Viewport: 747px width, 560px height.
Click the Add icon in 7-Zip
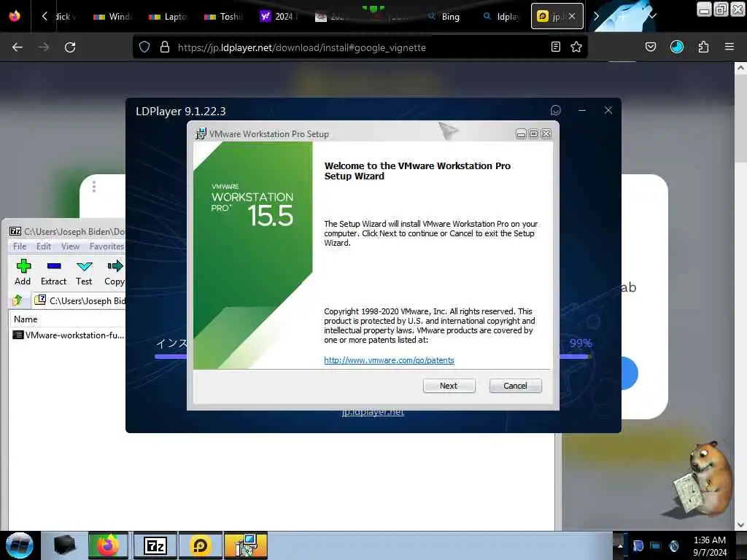pyautogui.click(x=23, y=273)
